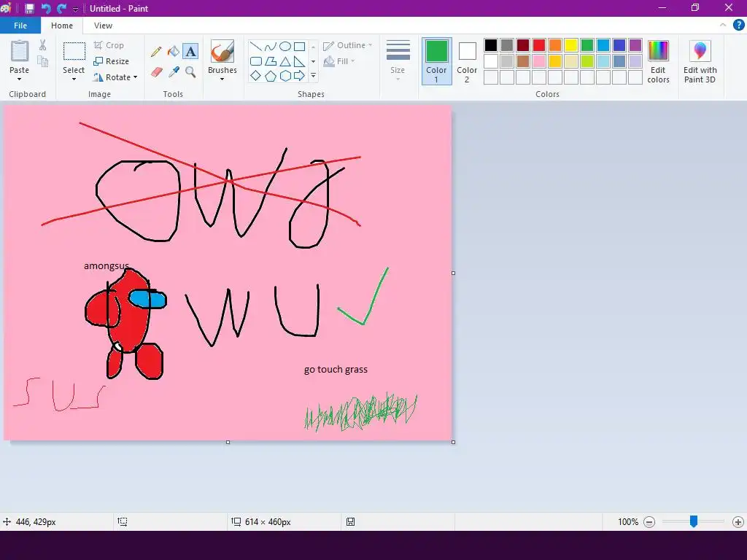Open Customize Quick Access Toolbar dropdown
Image resolution: width=747 pixels, height=560 pixels.
pos(75,9)
